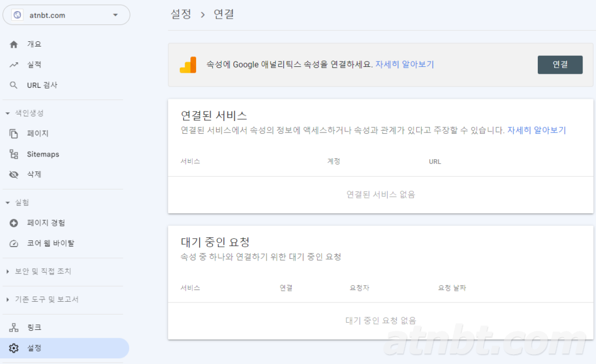
Task: Click the 대기 중인 요청 heading
Action: (x=215, y=242)
